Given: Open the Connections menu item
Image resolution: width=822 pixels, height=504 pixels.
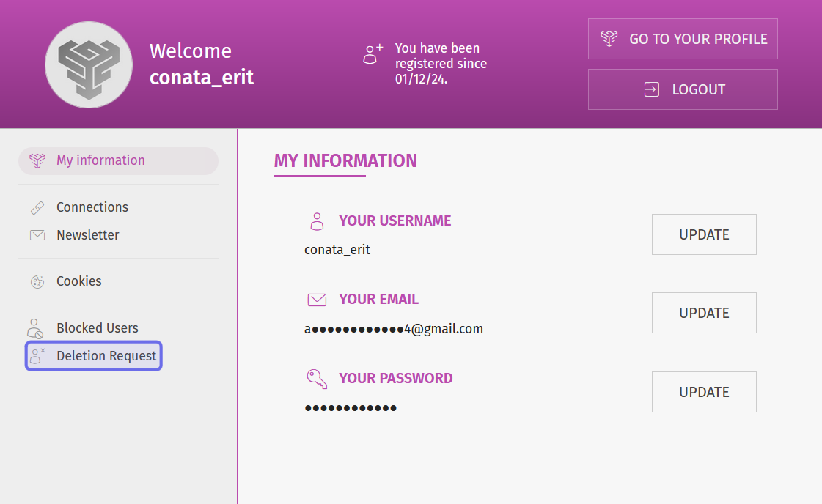Looking at the screenshot, I should pos(92,207).
